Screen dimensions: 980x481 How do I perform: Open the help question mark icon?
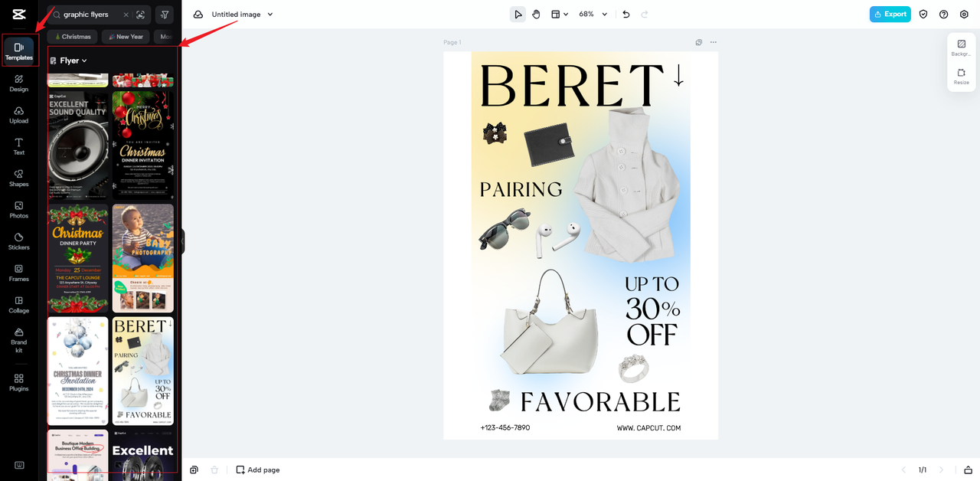point(943,14)
